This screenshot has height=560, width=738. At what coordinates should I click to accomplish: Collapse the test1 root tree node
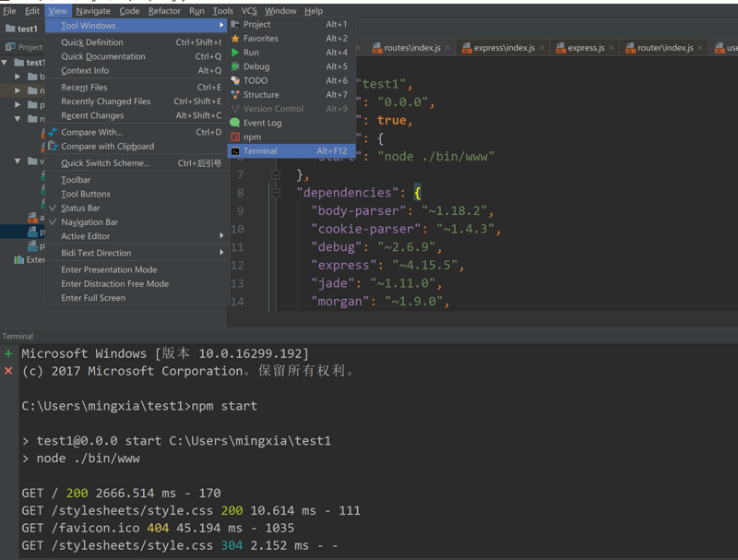click(5, 62)
